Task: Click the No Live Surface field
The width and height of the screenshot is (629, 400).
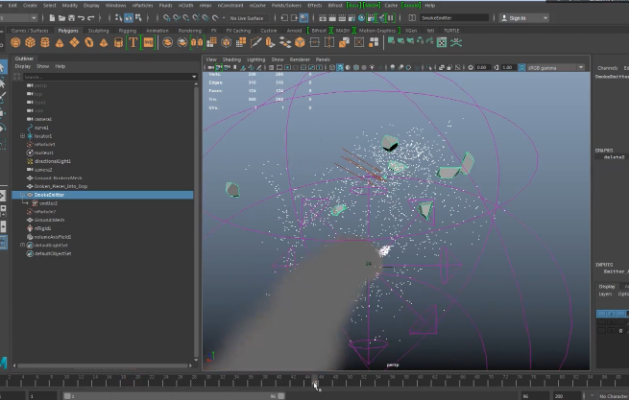Action: pos(247,18)
